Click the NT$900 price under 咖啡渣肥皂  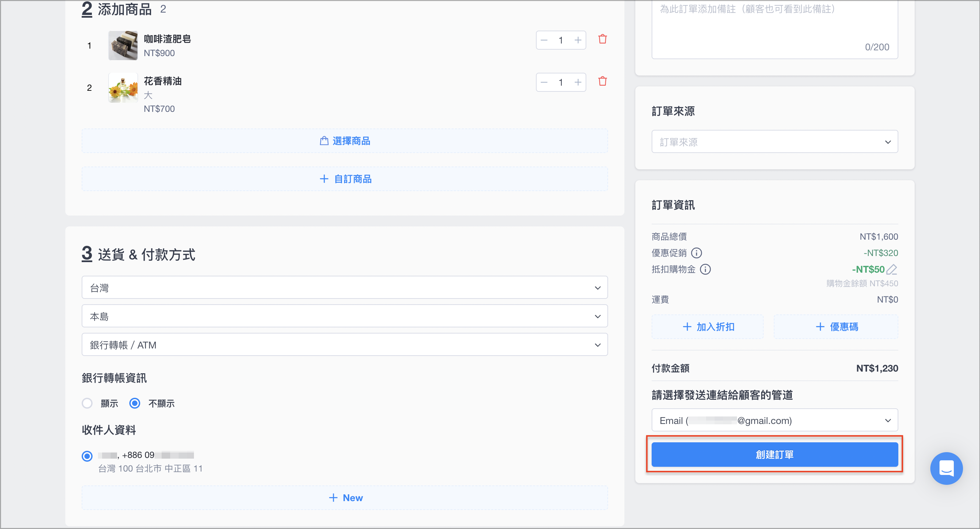(x=159, y=53)
